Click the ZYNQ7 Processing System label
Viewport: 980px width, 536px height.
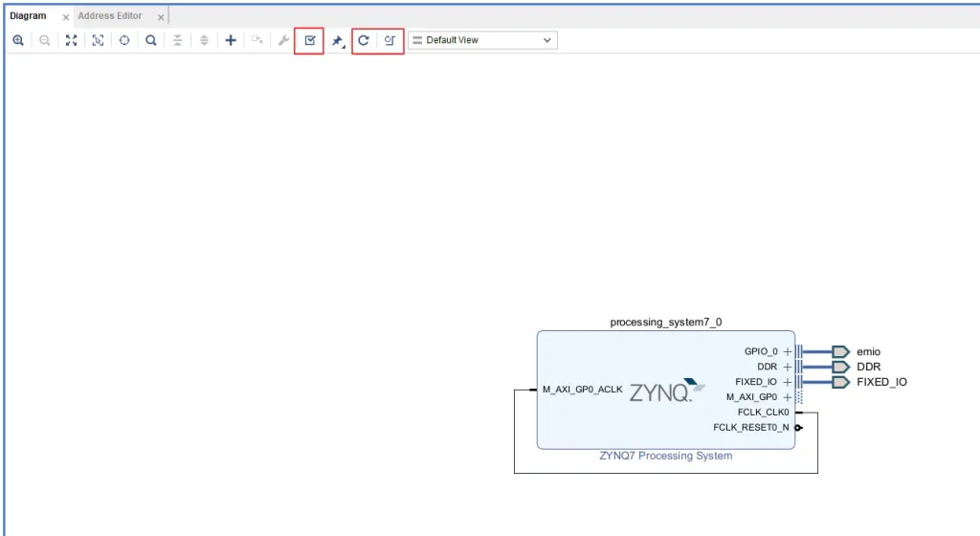click(666, 456)
